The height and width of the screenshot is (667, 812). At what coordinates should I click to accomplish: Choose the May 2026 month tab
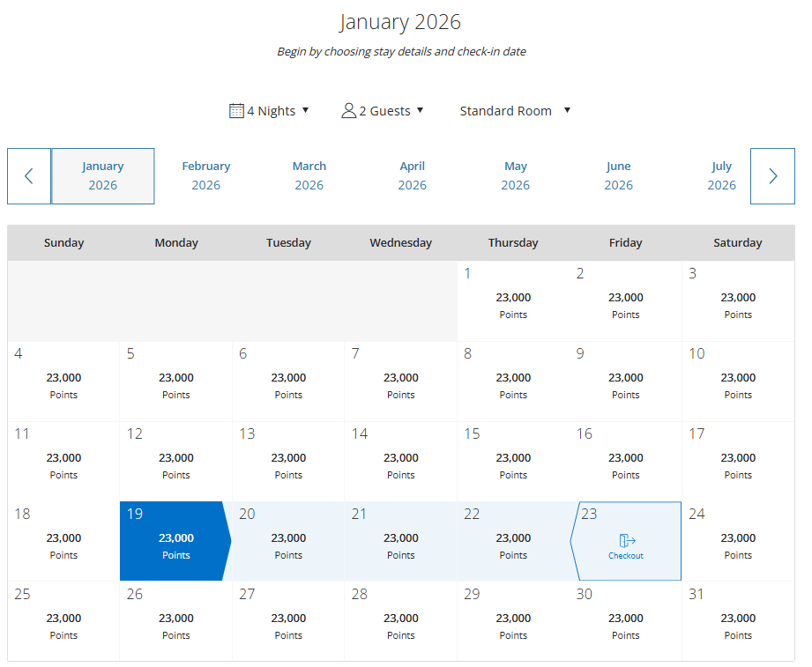(x=516, y=176)
